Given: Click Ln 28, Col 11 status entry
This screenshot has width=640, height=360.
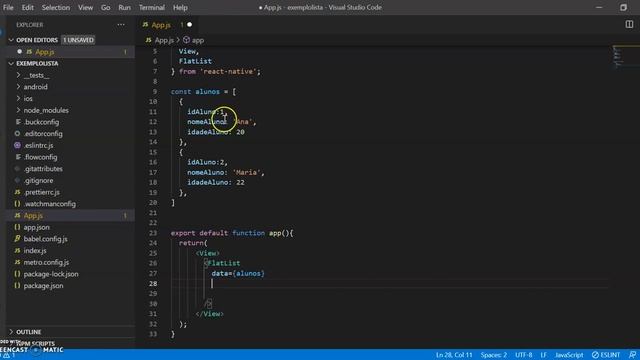Looking at the screenshot, I should pos(454,355).
